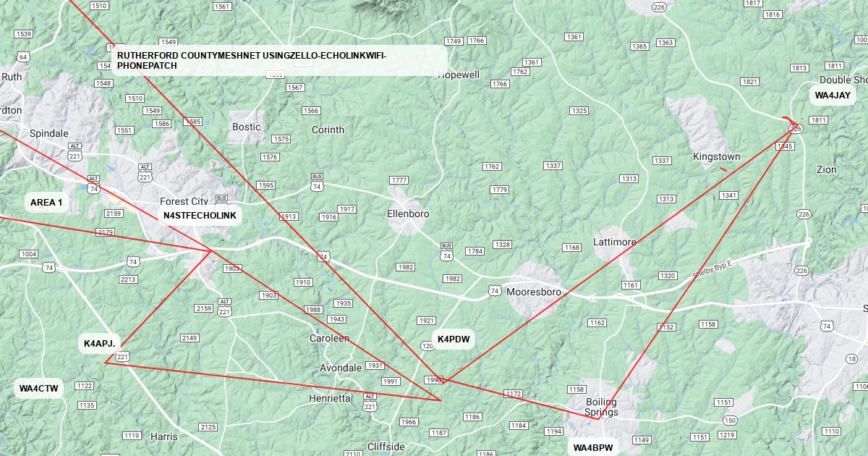Click route shield 1595
Image resolution: width=868 pixels, height=456 pixels.
point(266,185)
